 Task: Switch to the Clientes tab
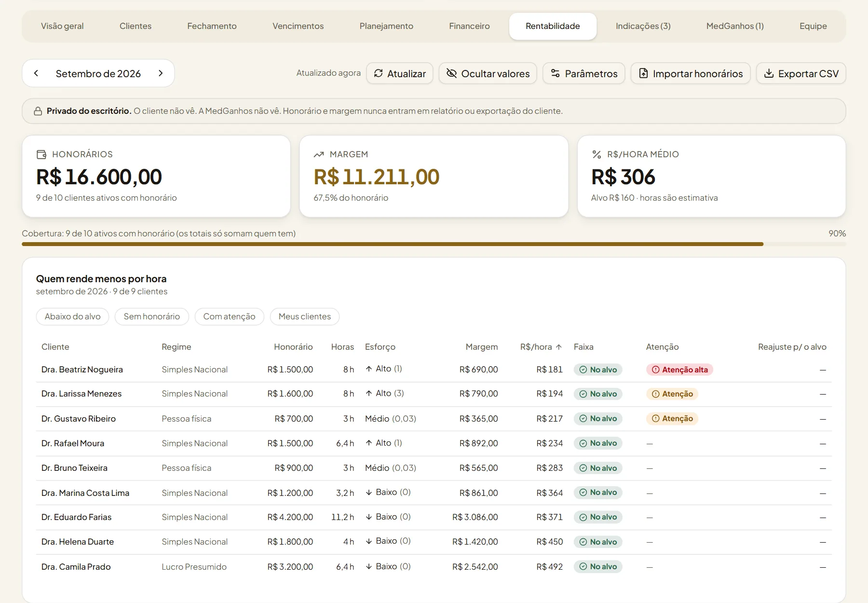[x=136, y=26]
